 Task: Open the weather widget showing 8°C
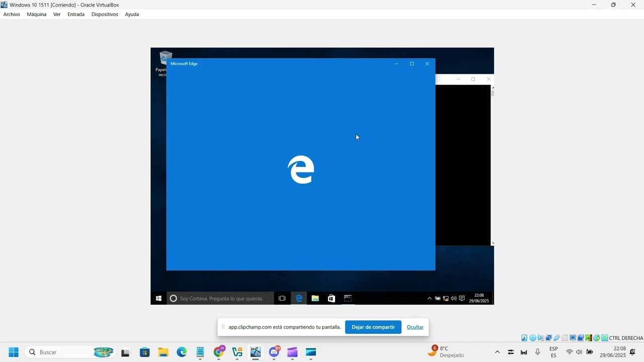pyautogui.click(x=446, y=352)
